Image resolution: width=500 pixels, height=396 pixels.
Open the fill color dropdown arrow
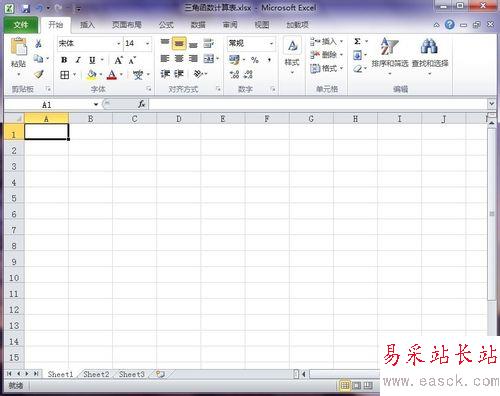[x=101, y=75]
